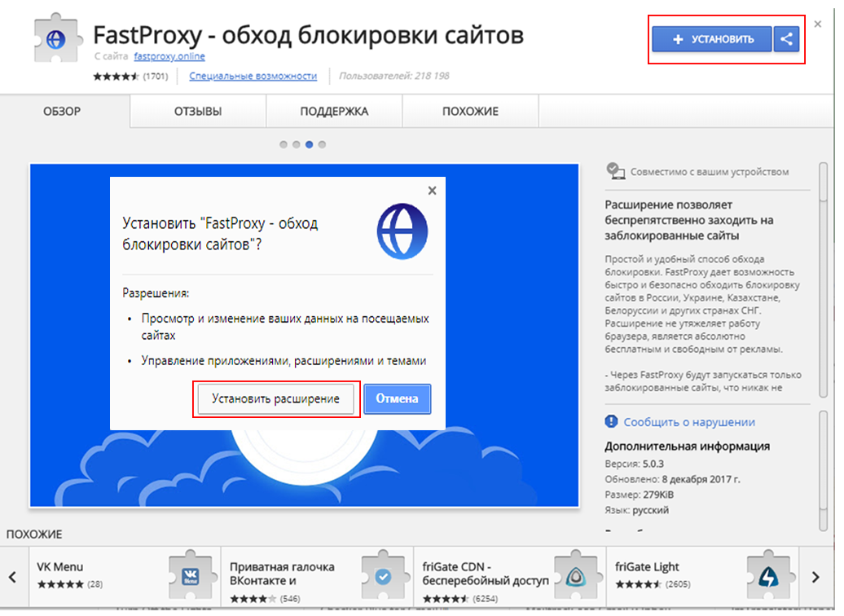
Task: Click the device compatibility icon
Action: [x=615, y=171]
